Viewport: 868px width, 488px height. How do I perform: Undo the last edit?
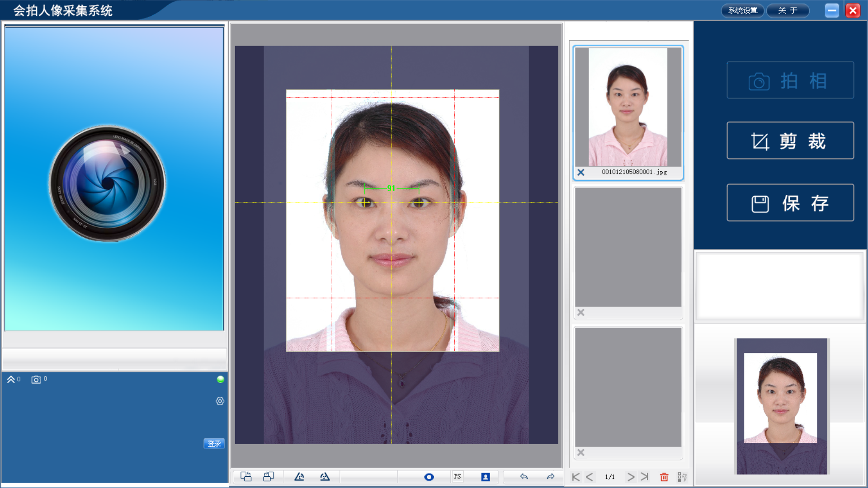[x=524, y=477]
